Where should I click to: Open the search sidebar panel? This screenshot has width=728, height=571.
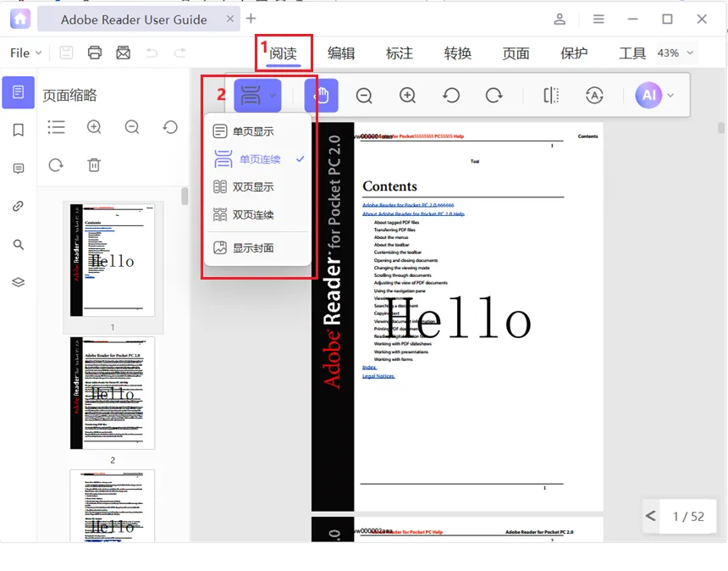pos(18,244)
